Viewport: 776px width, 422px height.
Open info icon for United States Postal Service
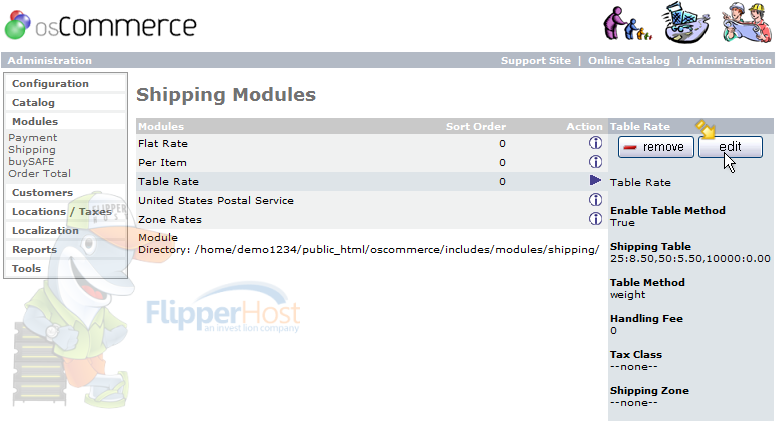click(x=595, y=199)
